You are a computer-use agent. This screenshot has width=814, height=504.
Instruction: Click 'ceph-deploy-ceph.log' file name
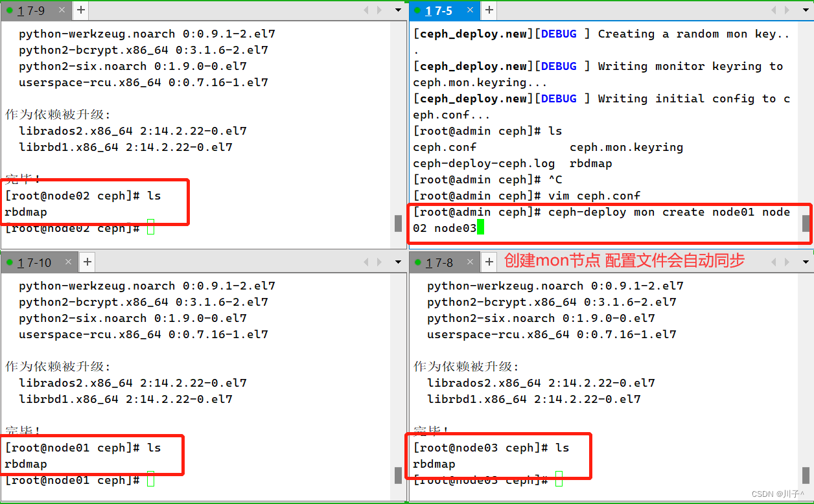484,163
